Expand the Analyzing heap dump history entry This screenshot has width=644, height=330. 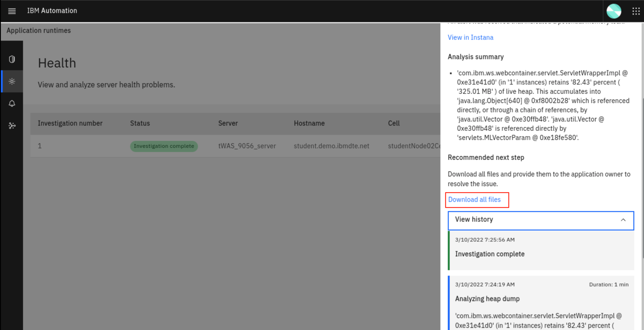click(487, 298)
